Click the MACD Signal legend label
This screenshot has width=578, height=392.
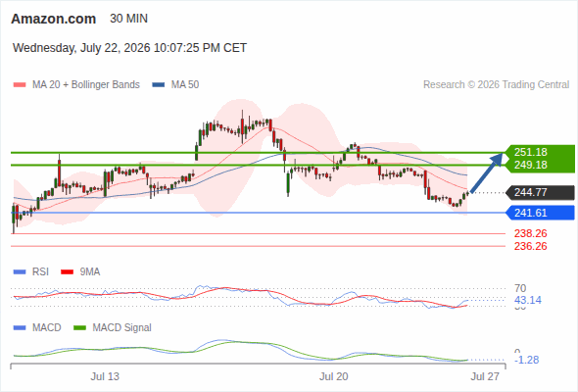click(122, 328)
